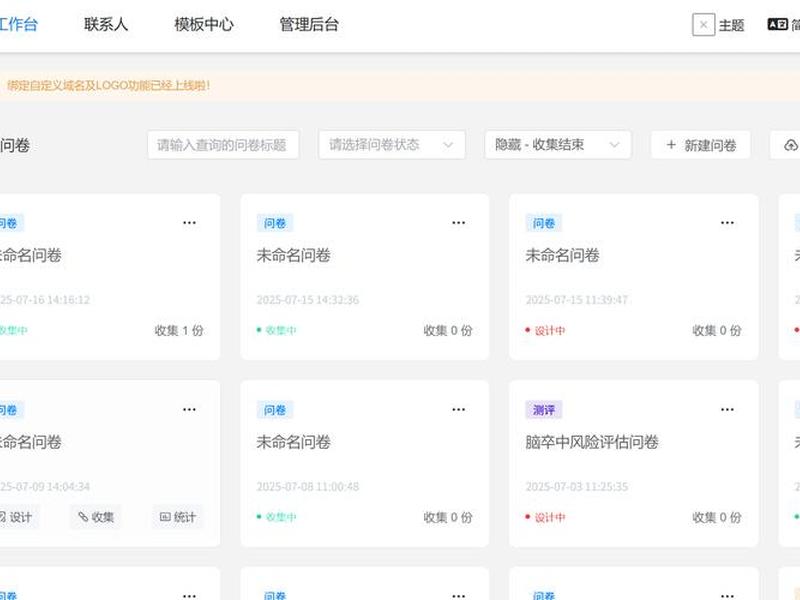Focus the questionnaire title search field
This screenshot has width=800, height=600.
(x=223, y=145)
